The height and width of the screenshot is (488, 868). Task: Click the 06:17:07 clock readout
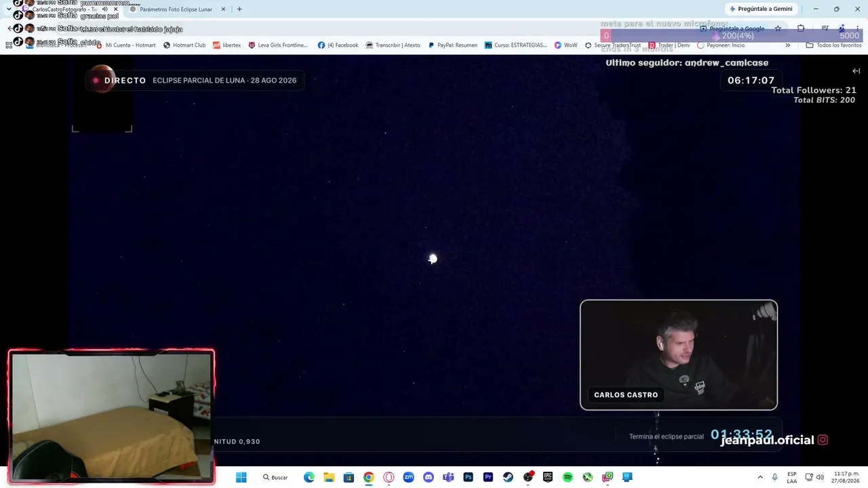[751, 80]
